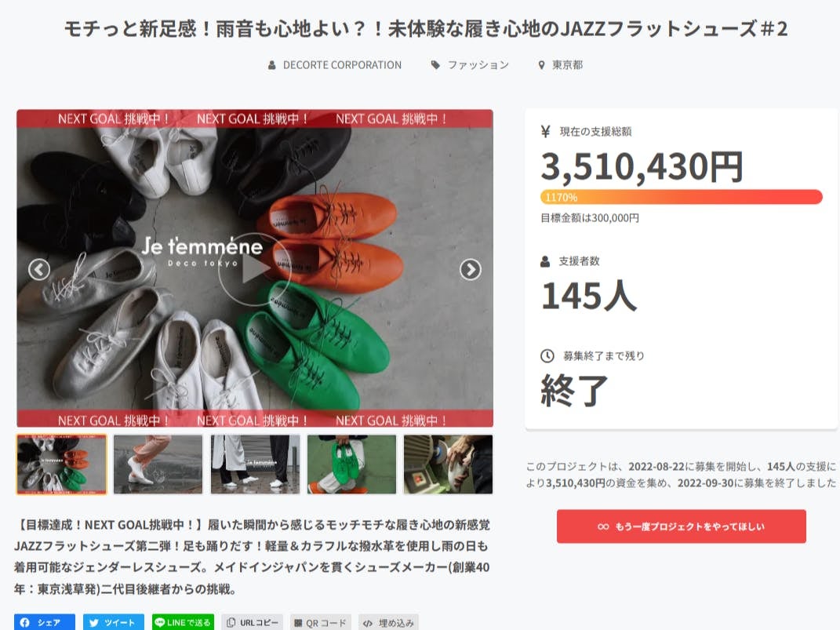Screen dimensions: 840x630
Task: Click もう一度プロジェクトをやってほしい button
Action: coord(682,526)
